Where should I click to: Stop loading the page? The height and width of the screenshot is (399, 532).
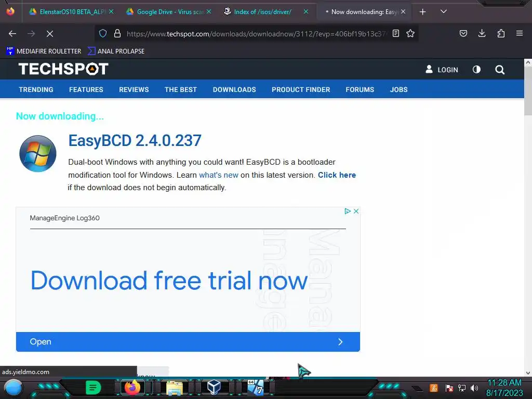[49, 34]
